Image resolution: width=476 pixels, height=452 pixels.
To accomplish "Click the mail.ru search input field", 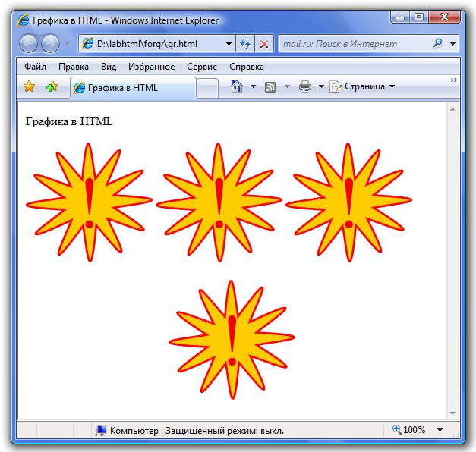I will 355,44.
